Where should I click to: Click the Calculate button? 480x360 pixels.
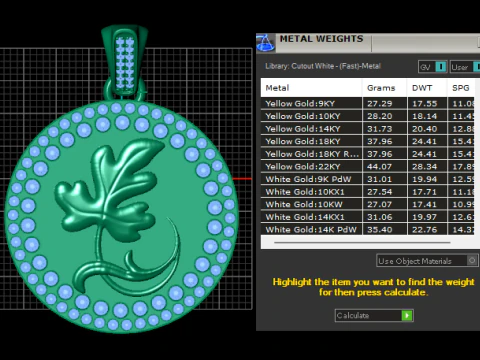tap(374, 315)
